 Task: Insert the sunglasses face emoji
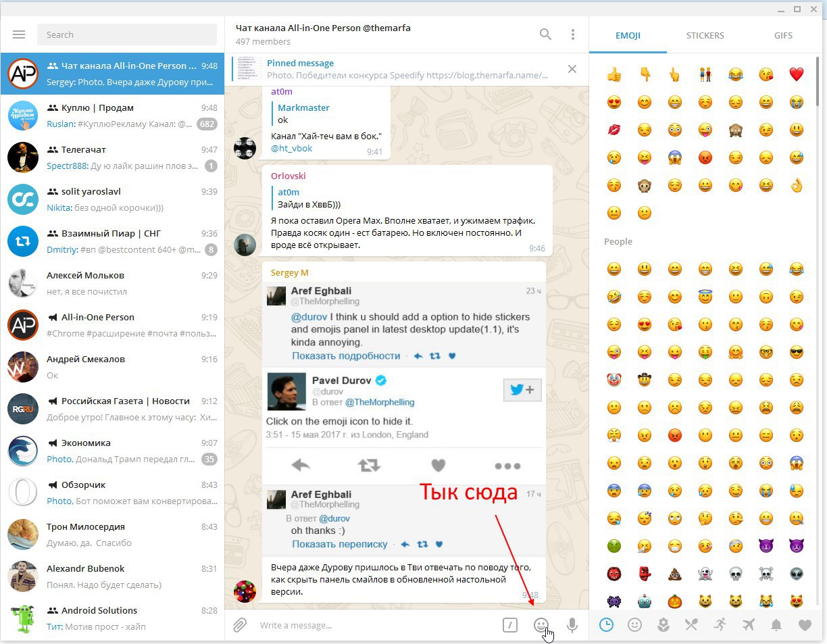(x=797, y=352)
